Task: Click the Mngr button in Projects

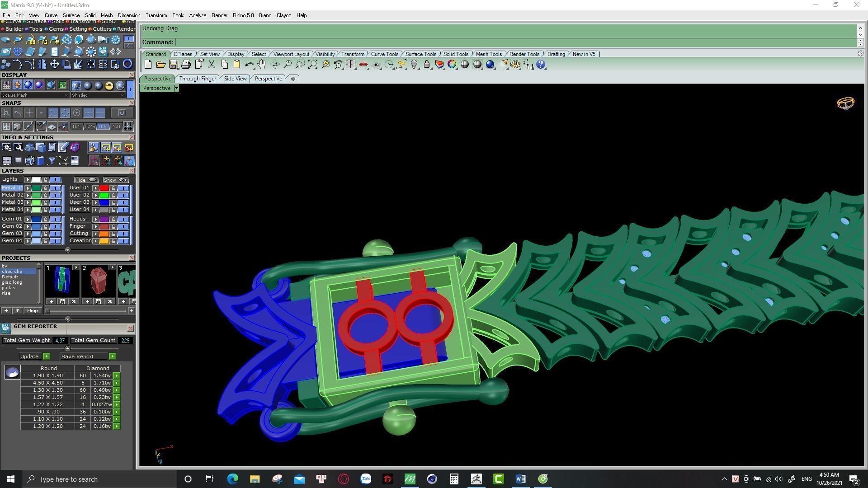Action: coord(33,311)
